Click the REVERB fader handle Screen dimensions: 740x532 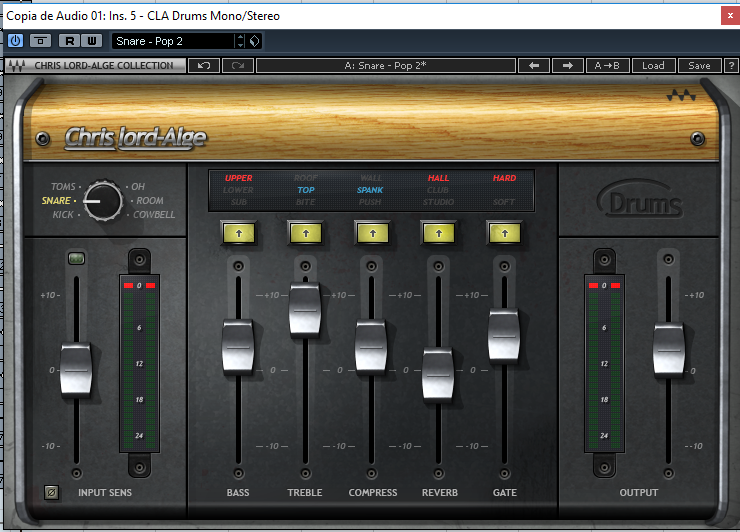(438, 375)
